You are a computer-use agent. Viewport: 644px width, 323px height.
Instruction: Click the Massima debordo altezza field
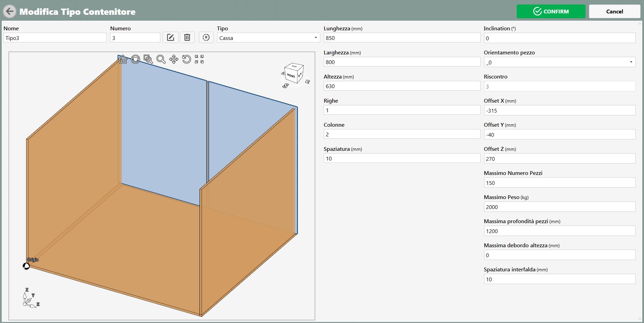pos(559,255)
